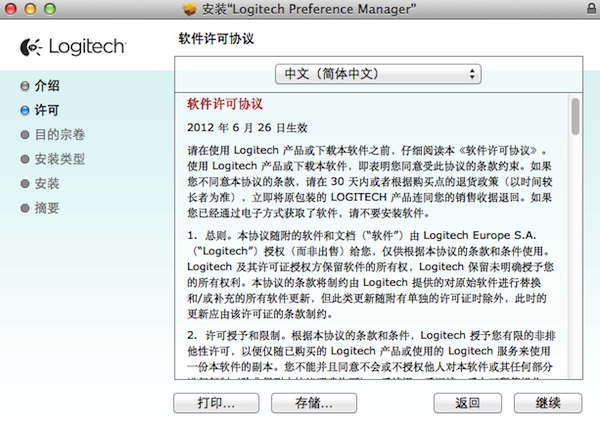Image resolution: width=600 pixels, height=428 pixels.
Task: Click the 打印… (Print) button
Action: pyautogui.click(x=216, y=403)
